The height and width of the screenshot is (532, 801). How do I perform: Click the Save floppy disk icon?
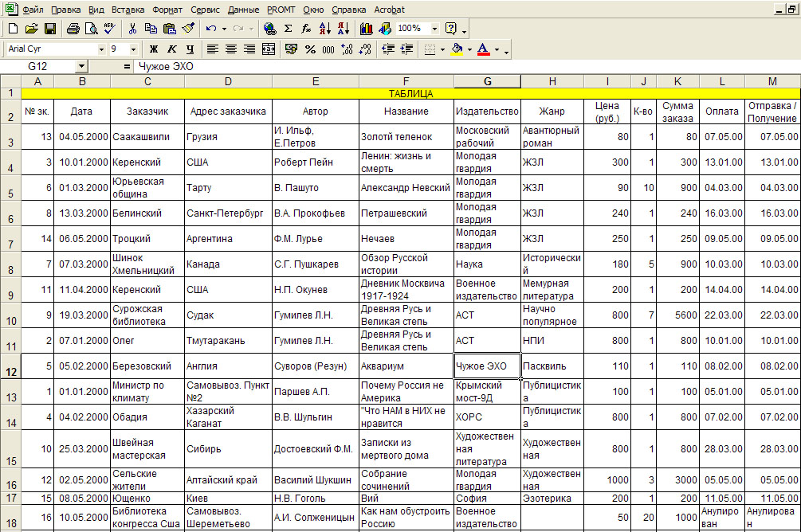50,29
